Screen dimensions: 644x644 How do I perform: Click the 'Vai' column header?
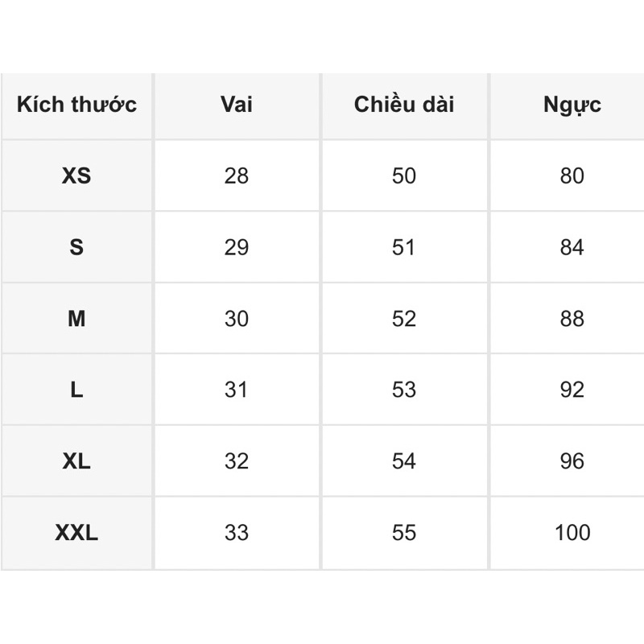click(236, 105)
